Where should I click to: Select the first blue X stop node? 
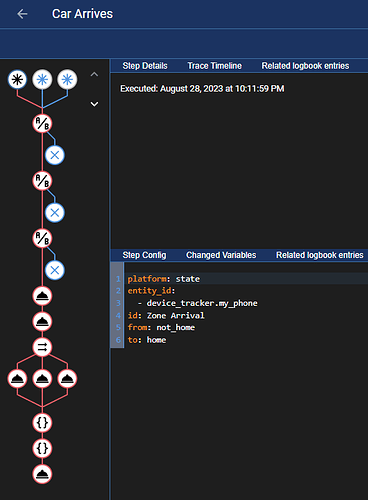(55, 155)
